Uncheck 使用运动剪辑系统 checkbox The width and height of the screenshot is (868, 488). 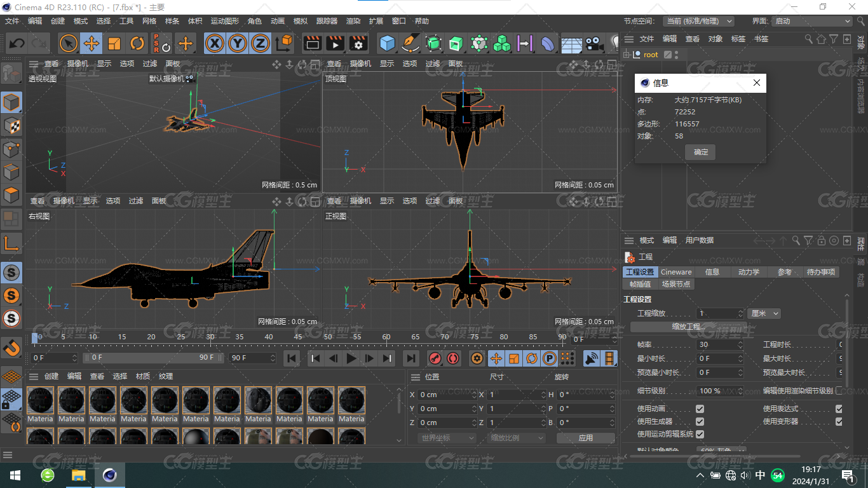click(700, 434)
